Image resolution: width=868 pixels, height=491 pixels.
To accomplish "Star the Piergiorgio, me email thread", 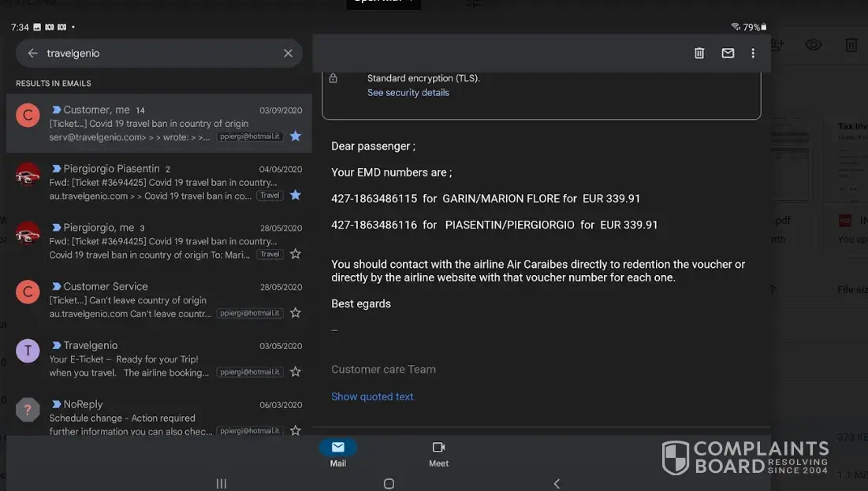I will tap(295, 254).
